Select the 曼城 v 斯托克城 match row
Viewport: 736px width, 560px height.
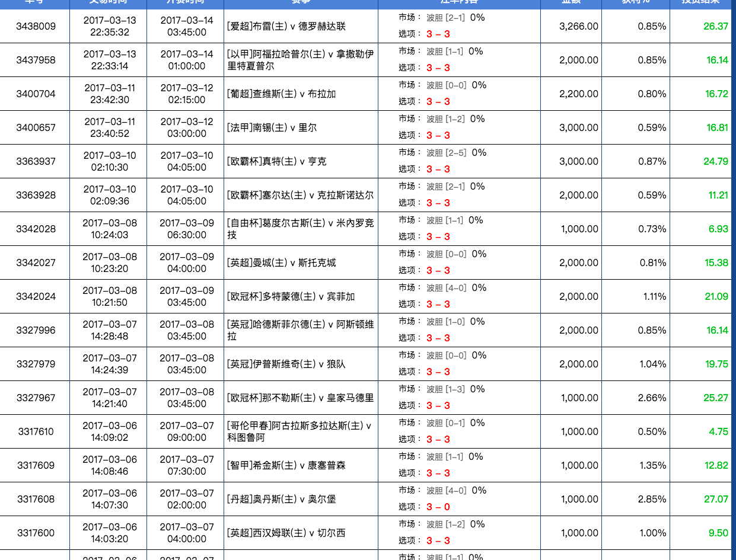(281, 263)
